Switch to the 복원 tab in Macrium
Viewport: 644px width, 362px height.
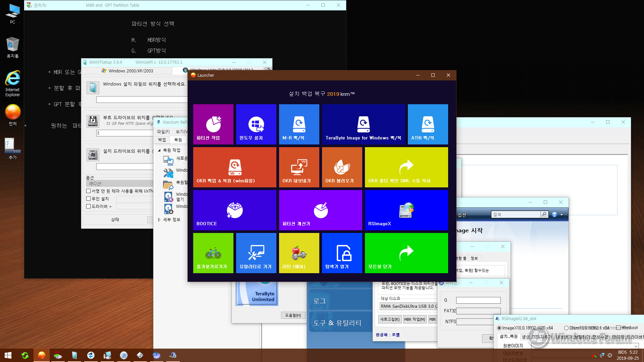(178, 140)
